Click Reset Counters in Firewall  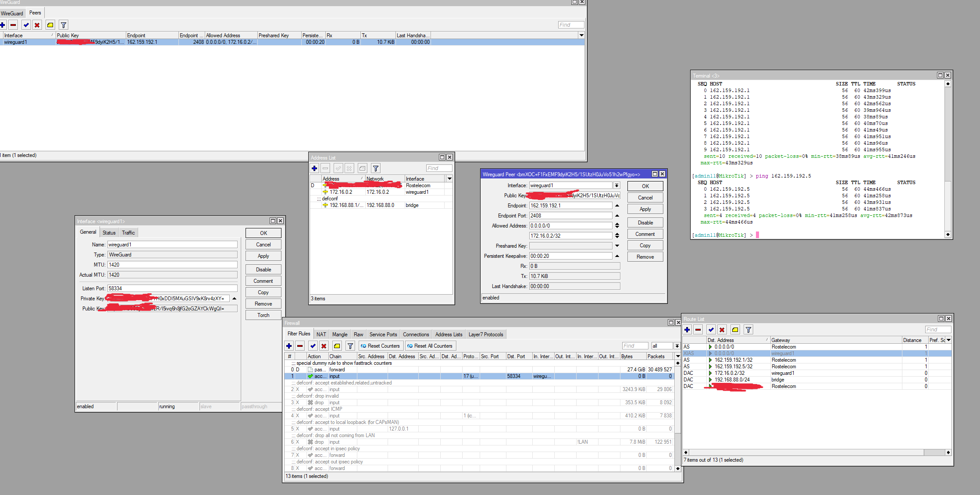tap(381, 346)
